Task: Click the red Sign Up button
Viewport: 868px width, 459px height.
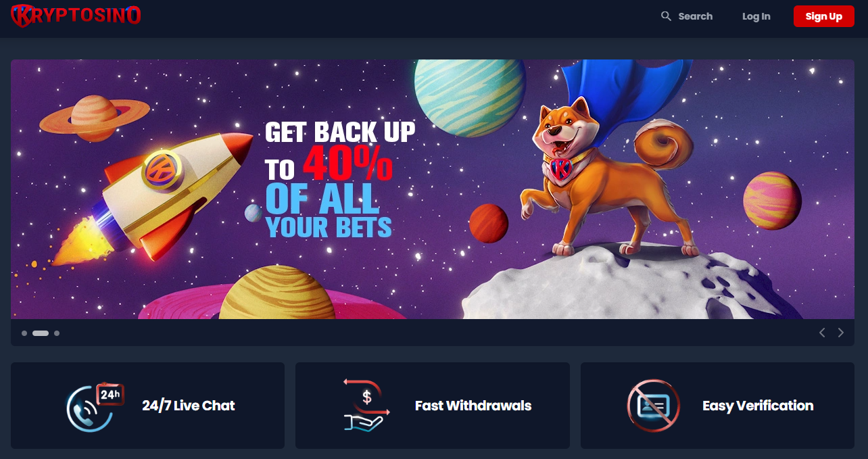Action: point(823,16)
